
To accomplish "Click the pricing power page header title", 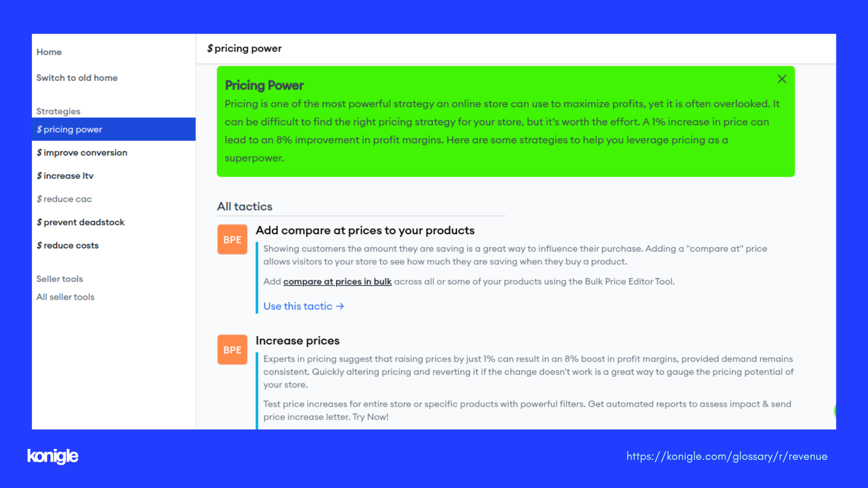I will tap(244, 48).
